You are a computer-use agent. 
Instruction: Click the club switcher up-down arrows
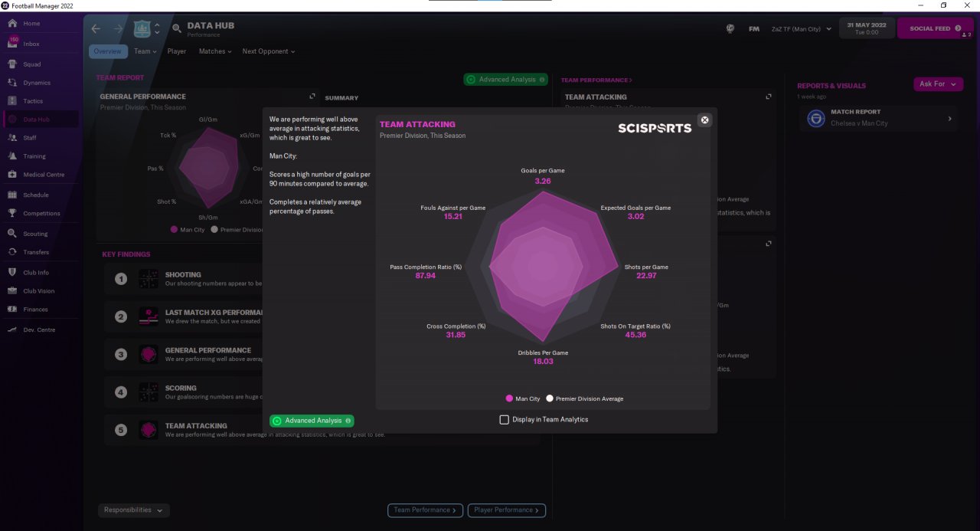[x=157, y=29]
